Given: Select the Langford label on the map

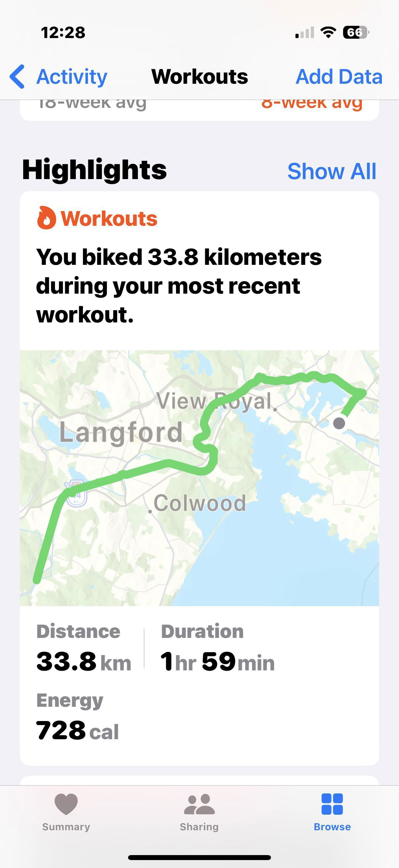Looking at the screenshot, I should [x=121, y=432].
